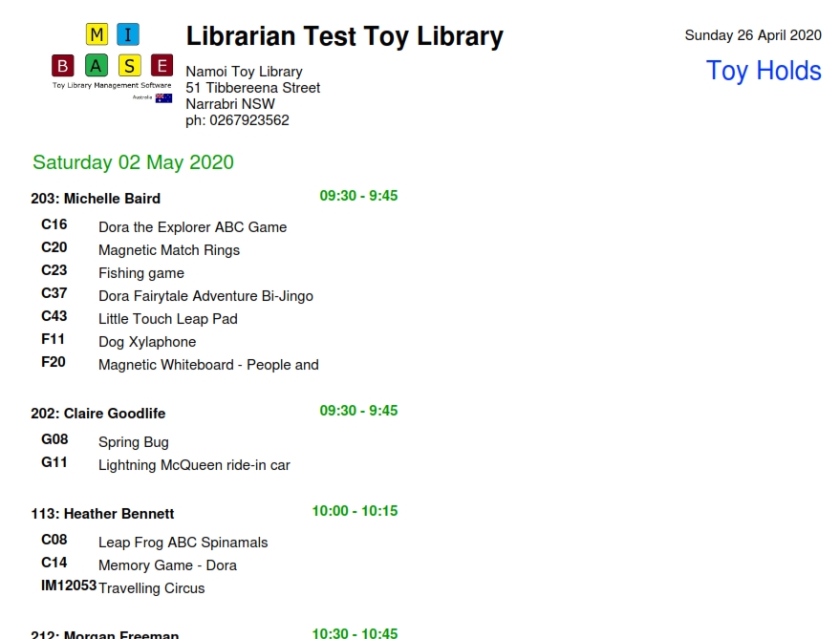The width and height of the screenshot is (840, 639).
Task: Click the 10:00 - 10:15 time slot
Action: [x=355, y=511]
